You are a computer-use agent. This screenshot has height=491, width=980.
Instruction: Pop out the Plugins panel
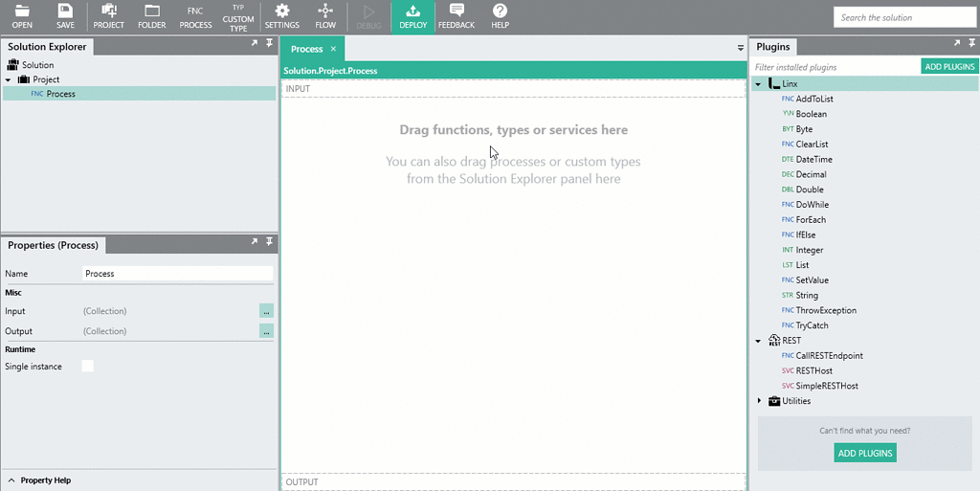coord(957,43)
